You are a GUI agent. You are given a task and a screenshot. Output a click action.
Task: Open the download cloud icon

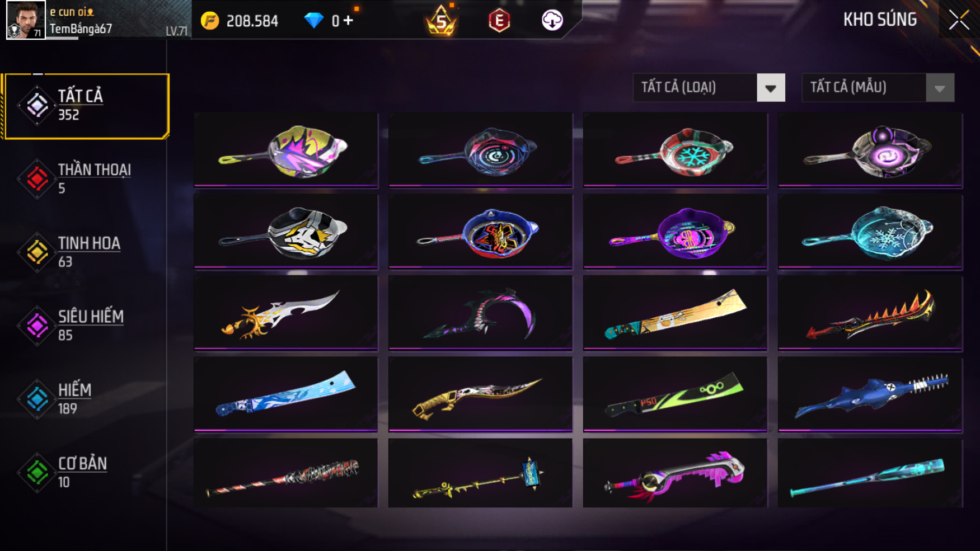pyautogui.click(x=552, y=20)
